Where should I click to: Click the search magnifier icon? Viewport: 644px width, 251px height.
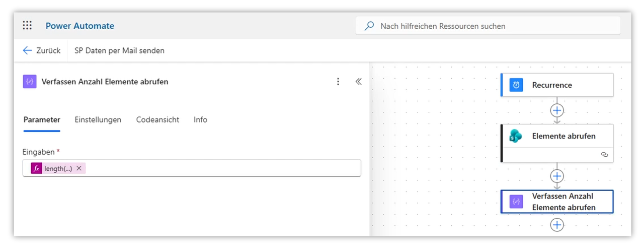(x=369, y=26)
